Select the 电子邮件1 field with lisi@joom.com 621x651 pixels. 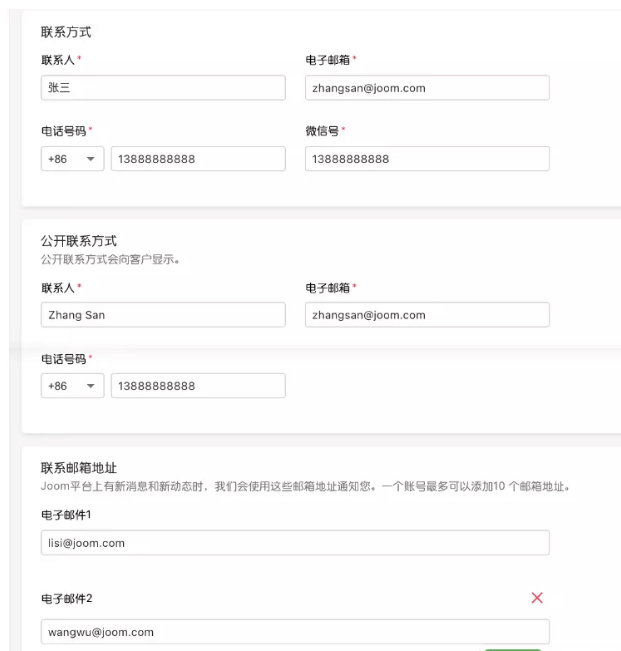point(295,542)
